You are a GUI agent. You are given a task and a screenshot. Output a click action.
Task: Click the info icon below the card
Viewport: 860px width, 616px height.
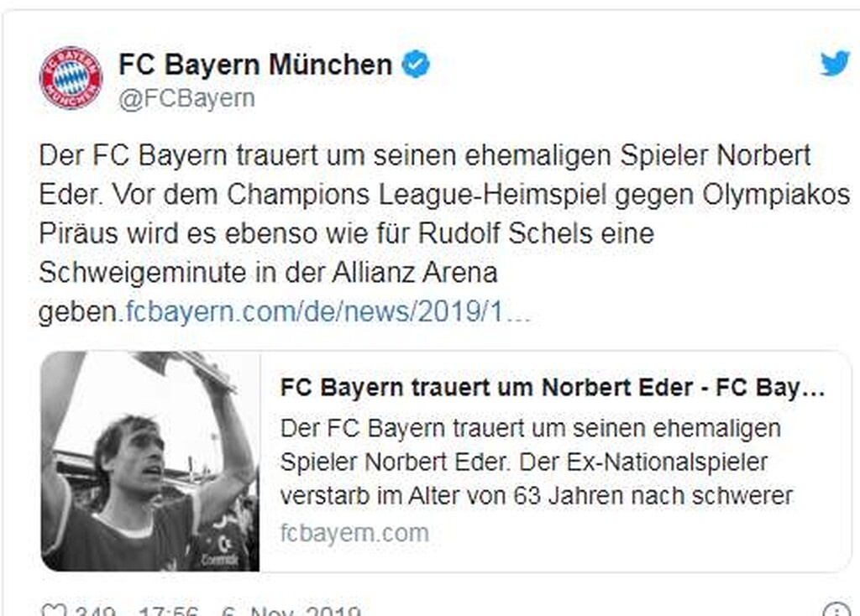(x=836, y=610)
